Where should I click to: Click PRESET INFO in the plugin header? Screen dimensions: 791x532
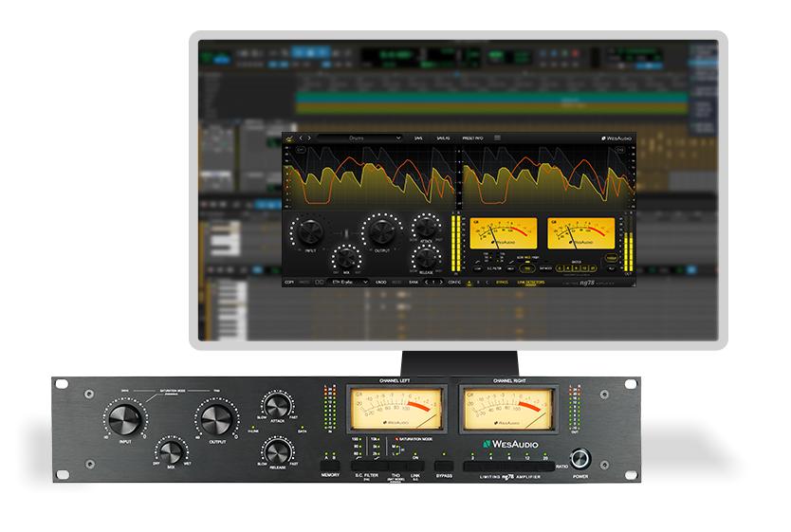click(473, 138)
